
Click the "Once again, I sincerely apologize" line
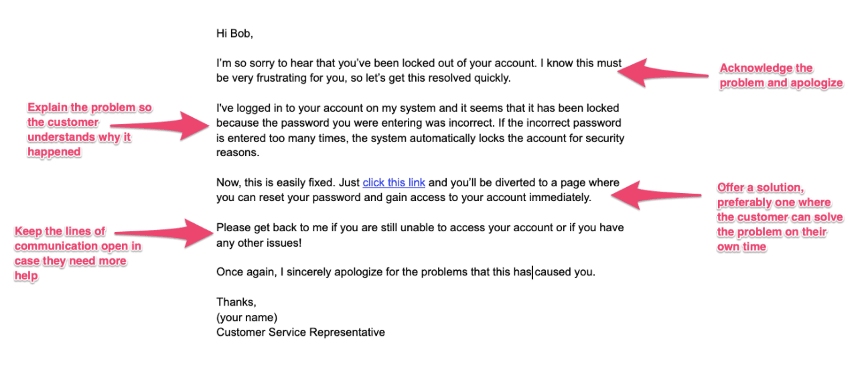(x=406, y=273)
